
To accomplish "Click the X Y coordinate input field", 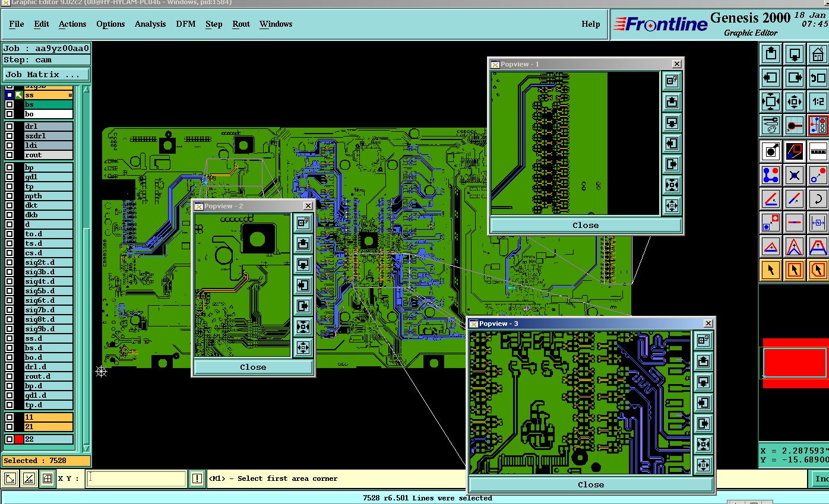I will [x=136, y=478].
